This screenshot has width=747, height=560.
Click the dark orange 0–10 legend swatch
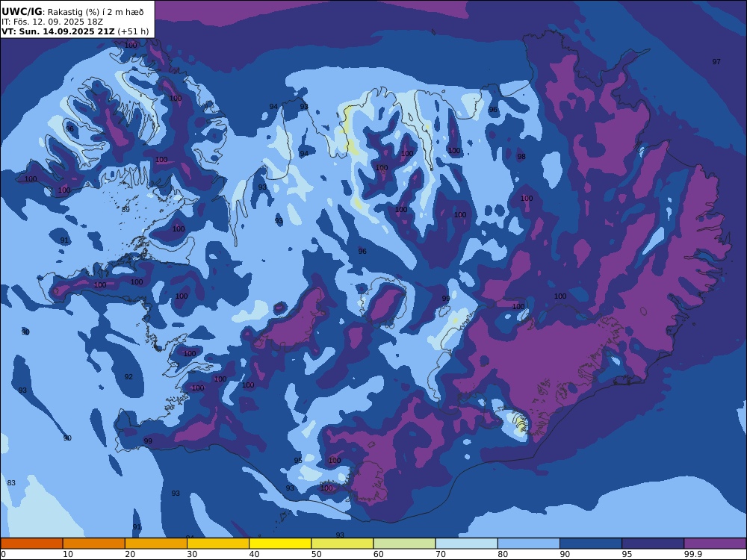(x=31, y=544)
